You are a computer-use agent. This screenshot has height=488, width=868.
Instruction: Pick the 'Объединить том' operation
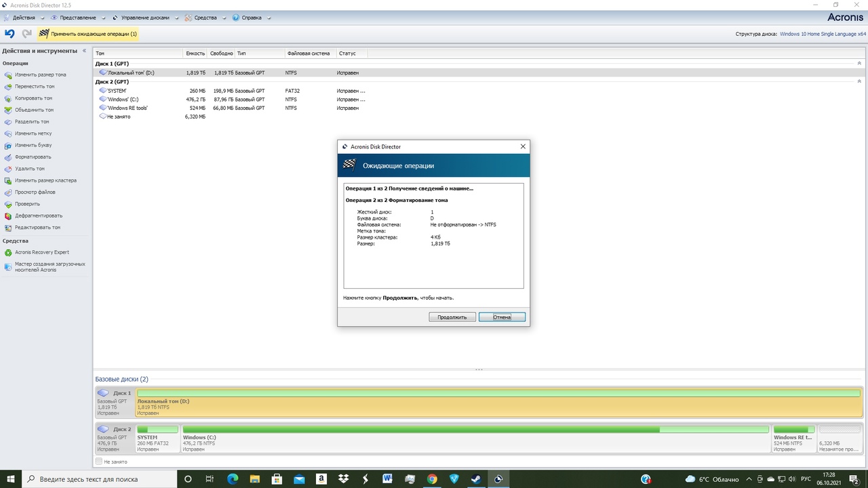(34, 110)
